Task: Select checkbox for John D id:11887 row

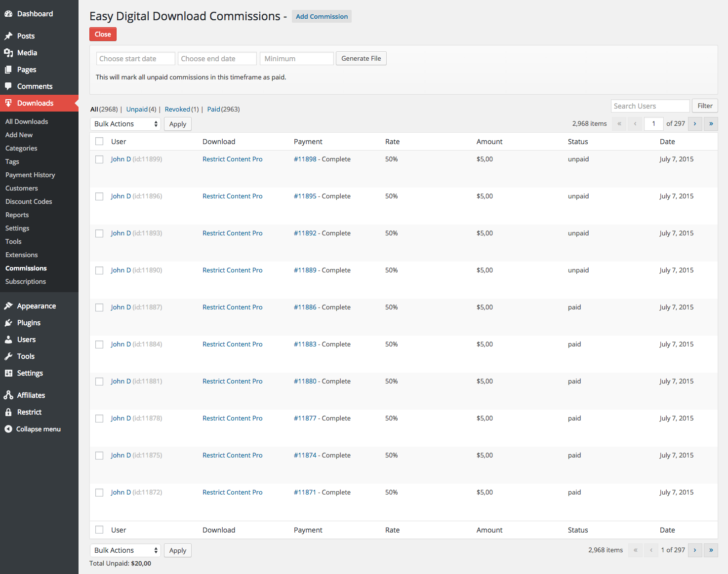Action: (99, 307)
